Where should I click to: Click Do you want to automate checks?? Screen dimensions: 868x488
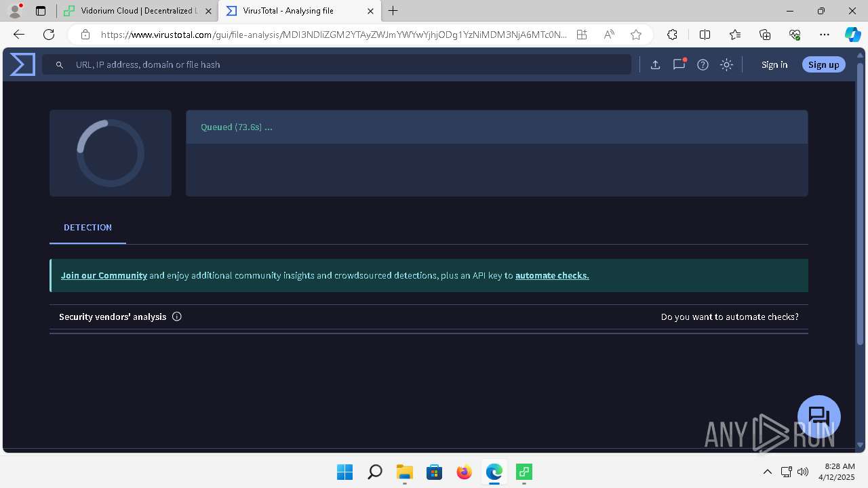coord(730,317)
